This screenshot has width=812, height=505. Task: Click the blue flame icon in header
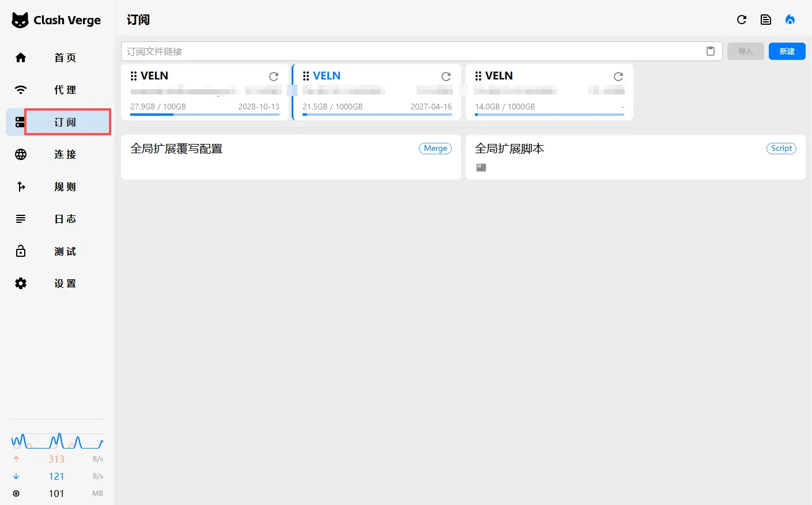(x=790, y=20)
